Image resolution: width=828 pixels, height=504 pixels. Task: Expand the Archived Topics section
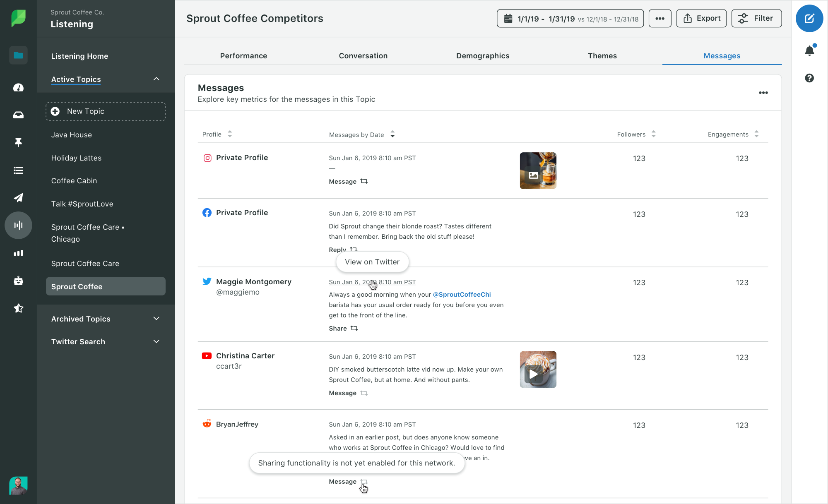156,319
